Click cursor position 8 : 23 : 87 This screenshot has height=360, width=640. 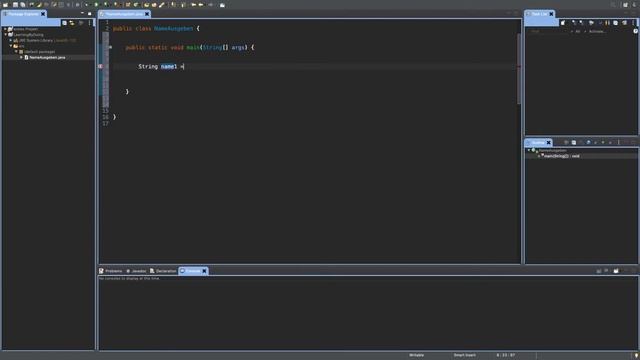tap(506, 356)
